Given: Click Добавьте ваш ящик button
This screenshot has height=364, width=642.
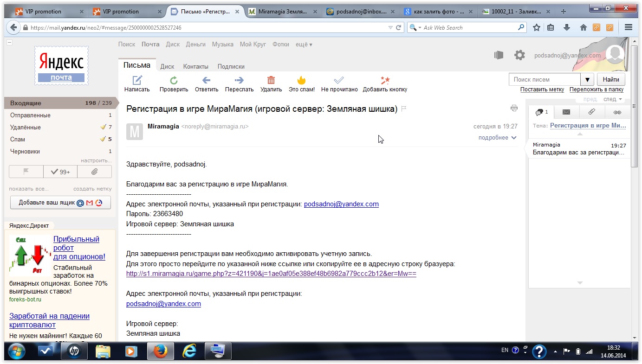Looking at the screenshot, I should click(60, 203).
